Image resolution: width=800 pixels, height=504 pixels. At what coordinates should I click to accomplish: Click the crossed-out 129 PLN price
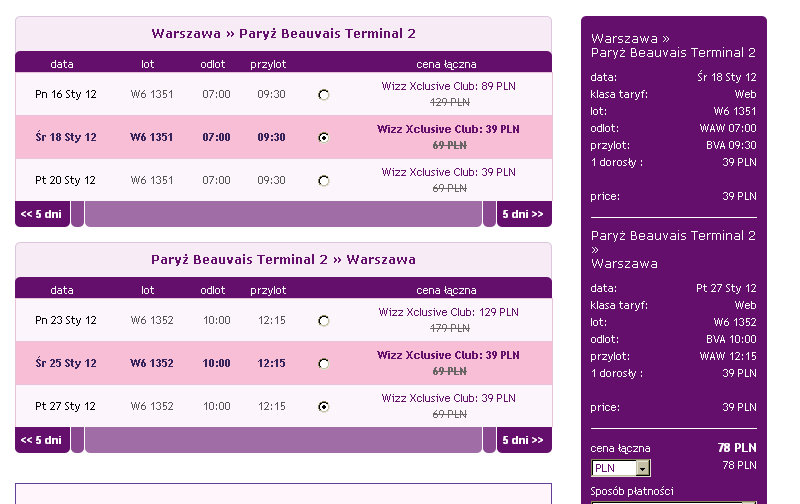pyautogui.click(x=449, y=102)
